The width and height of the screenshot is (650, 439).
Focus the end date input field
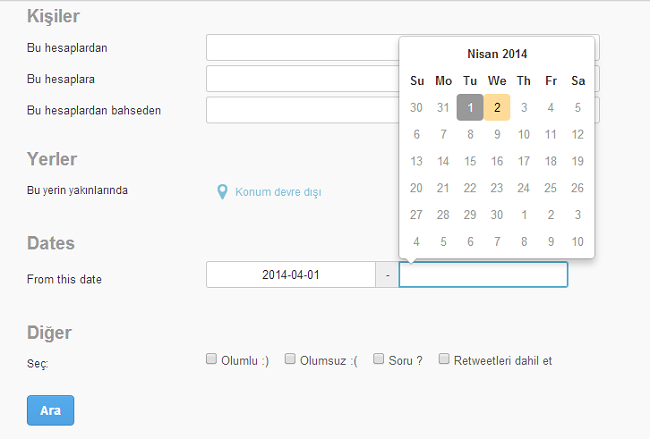483,275
